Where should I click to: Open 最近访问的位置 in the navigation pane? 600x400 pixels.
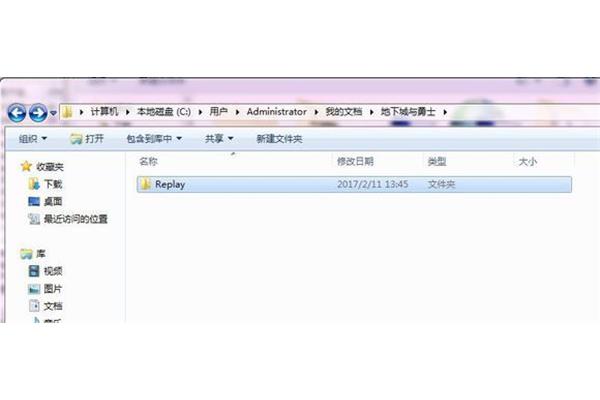pyautogui.click(x=76, y=219)
